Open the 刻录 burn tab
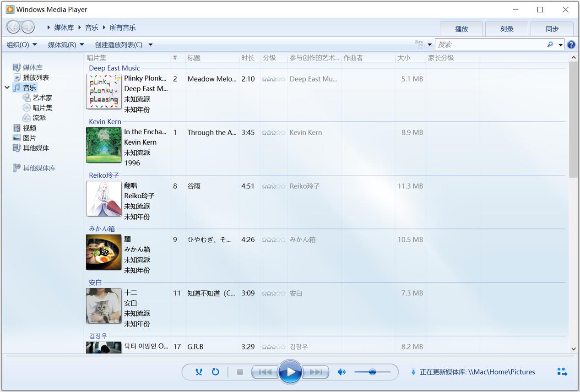This screenshot has width=580, height=392. (507, 29)
